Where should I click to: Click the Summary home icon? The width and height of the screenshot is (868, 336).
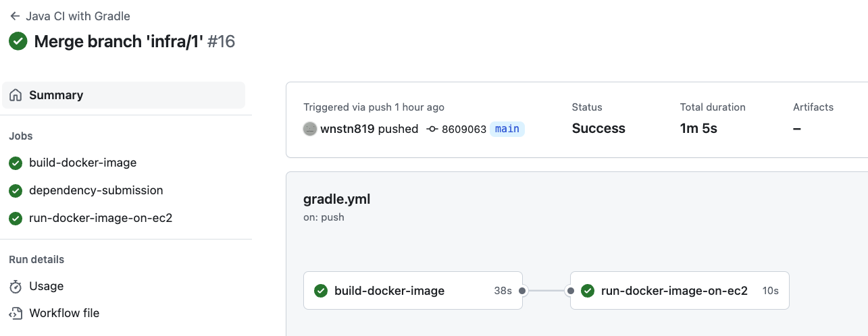coord(16,95)
